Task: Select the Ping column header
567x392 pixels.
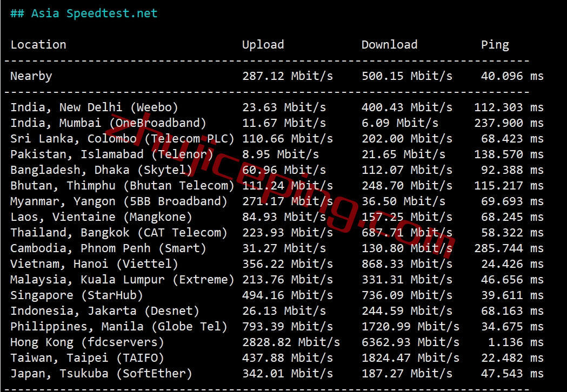Action: 495,45
